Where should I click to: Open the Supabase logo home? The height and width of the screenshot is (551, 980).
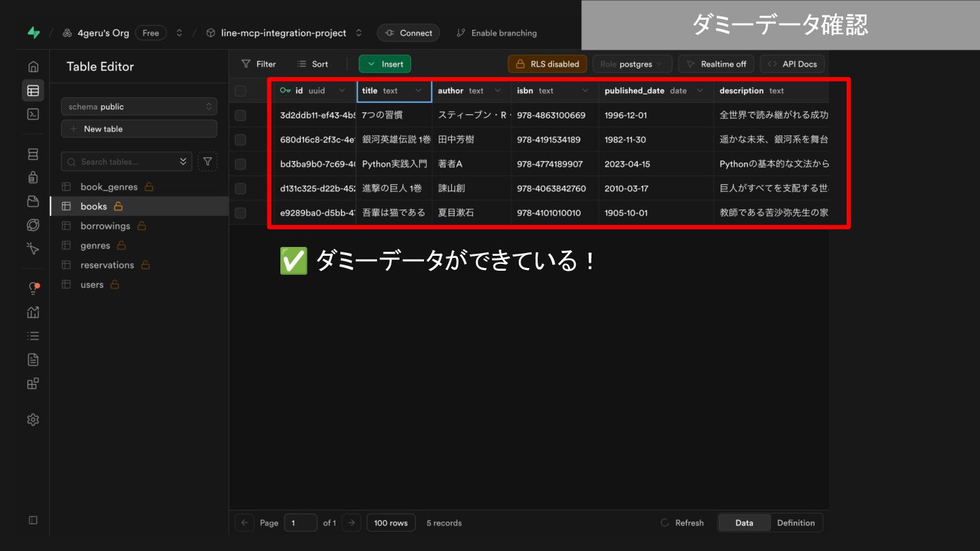point(33,33)
